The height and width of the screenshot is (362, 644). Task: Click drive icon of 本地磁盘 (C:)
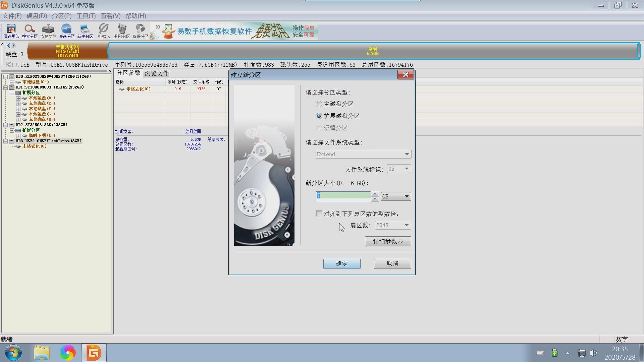point(18,82)
